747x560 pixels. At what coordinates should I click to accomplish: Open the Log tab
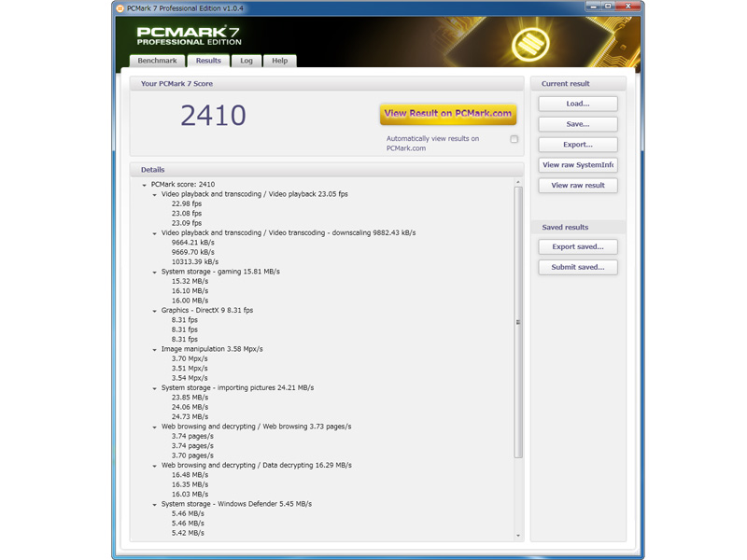click(x=247, y=61)
